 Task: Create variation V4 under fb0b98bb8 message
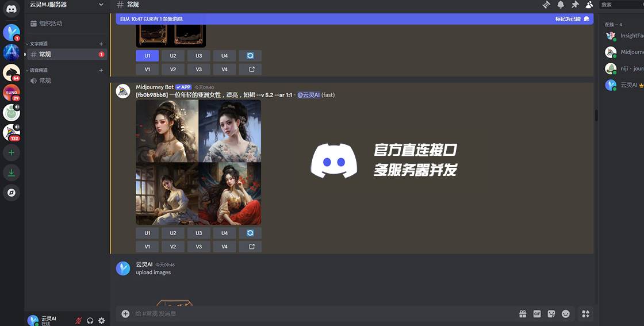(x=224, y=247)
